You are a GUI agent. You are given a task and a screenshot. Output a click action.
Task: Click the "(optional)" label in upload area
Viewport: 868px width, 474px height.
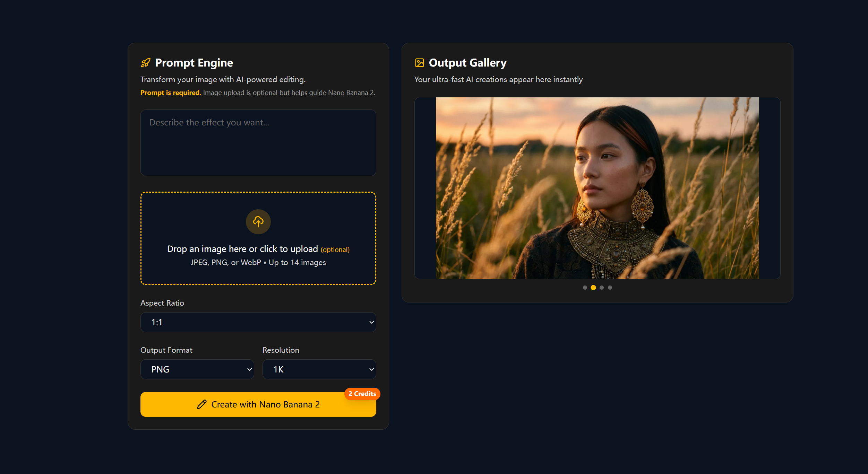click(x=335, y=250)
